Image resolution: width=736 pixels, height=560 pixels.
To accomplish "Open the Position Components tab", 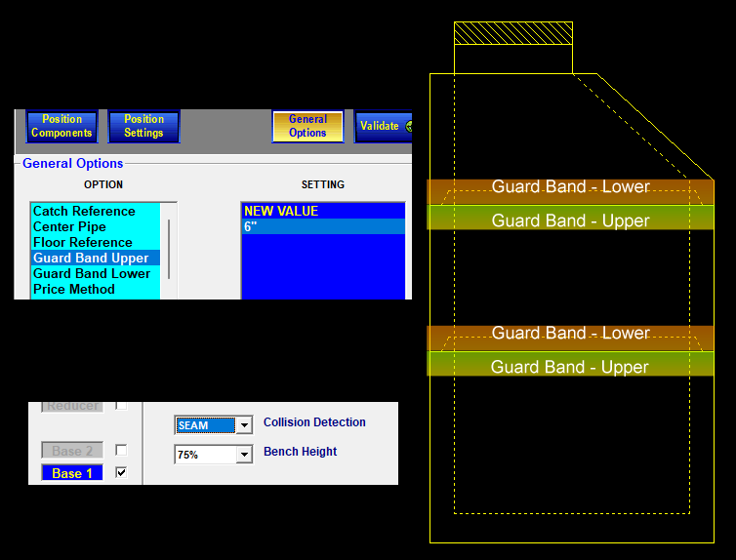I will pos(61,126).
